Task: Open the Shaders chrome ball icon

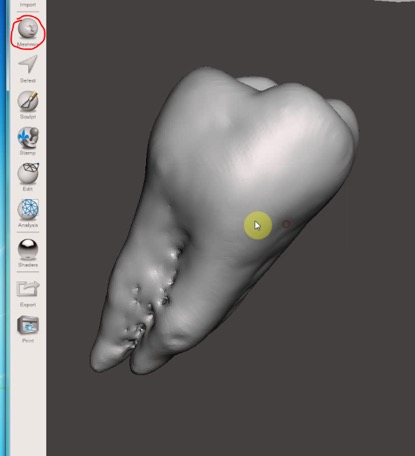Action: click(x=28, y=249)
